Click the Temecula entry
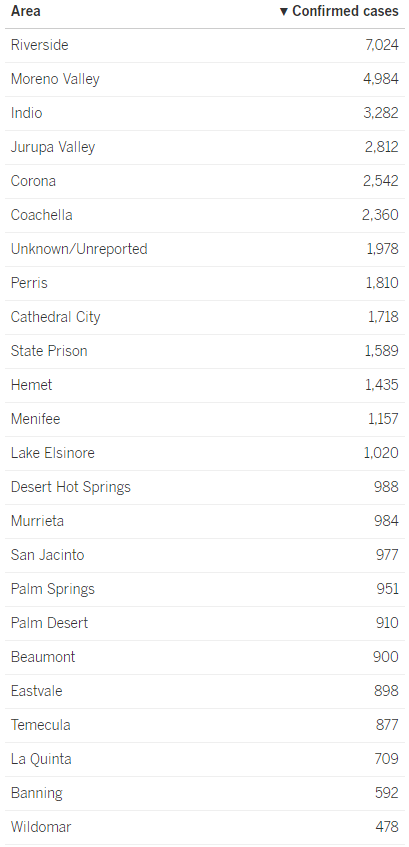This screenshot has width=409, height=847. tap(41, 725)
